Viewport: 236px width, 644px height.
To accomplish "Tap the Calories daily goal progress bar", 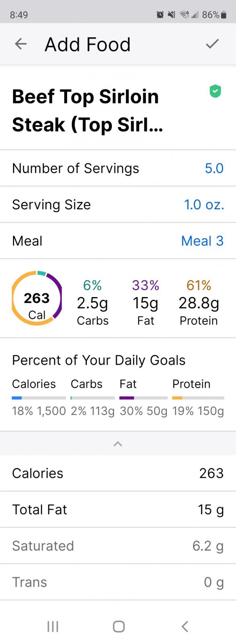I will pyautogui.click(x=39, y=398).
